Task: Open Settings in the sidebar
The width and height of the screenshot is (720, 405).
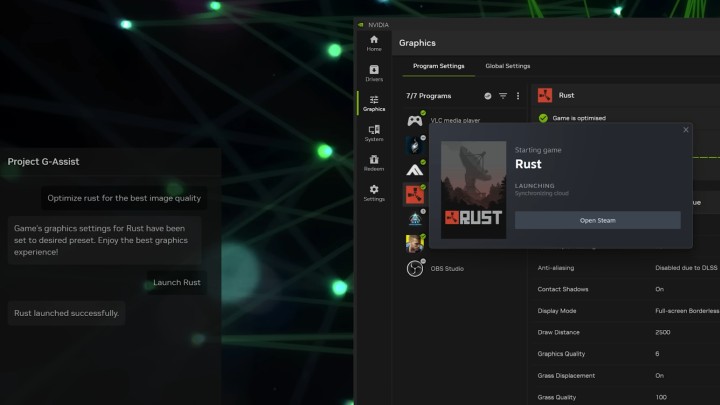Action: (x=373, y=192)
